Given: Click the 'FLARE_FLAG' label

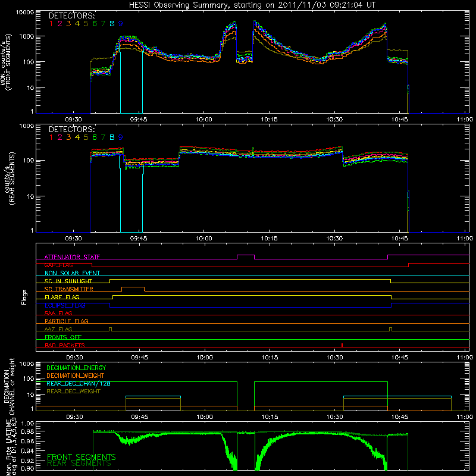Looking at the screenshot, I should coord(62,297).
